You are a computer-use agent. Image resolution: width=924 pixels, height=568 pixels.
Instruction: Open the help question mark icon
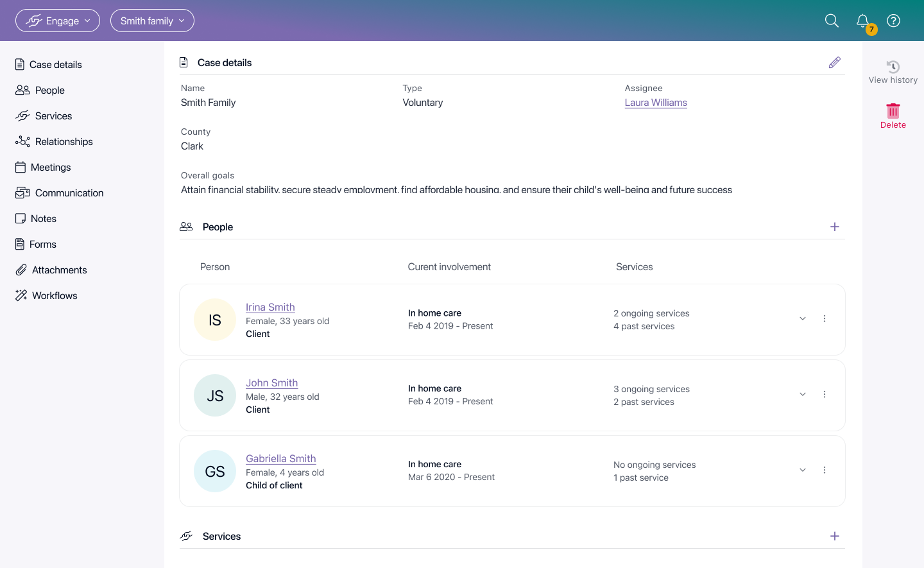tap(893, 21)
